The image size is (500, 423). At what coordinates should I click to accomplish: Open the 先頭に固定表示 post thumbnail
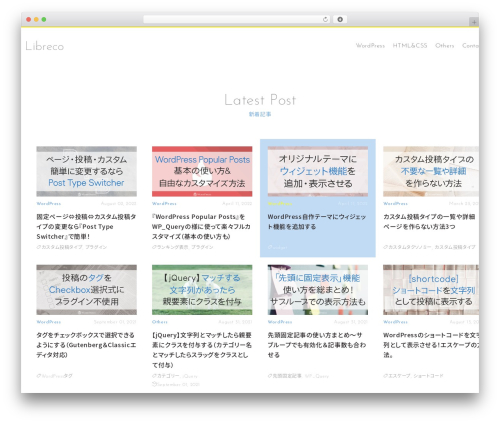coord(318,290)
